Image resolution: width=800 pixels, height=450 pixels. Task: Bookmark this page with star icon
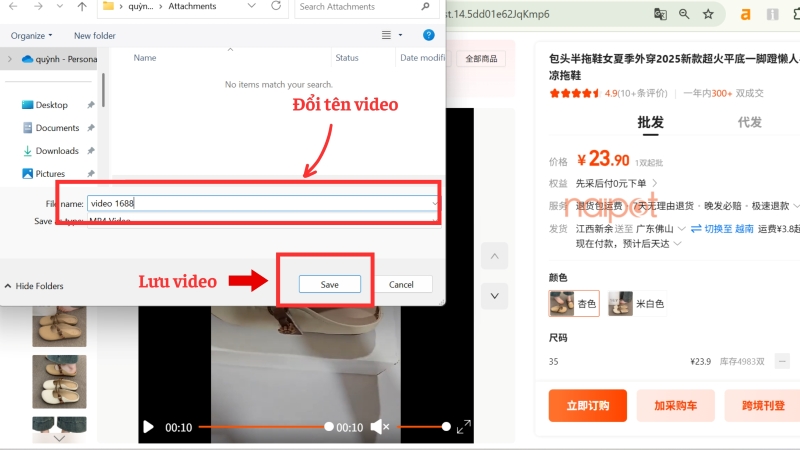coord(708,14)
